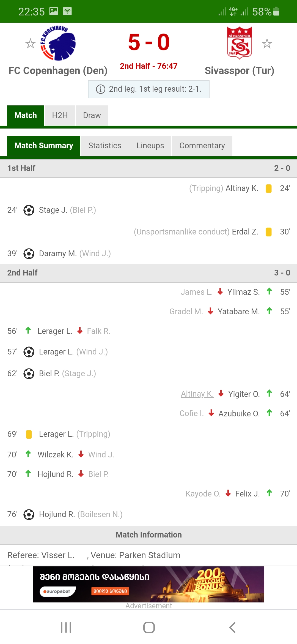Tap the 1st Half section header

[x=148, y=168]
